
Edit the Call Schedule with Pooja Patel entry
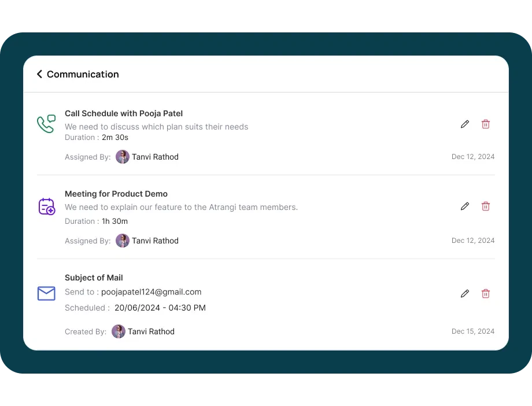coord(465,124)
